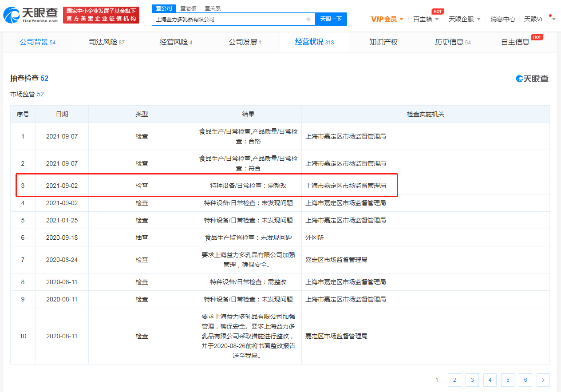Select row 2 authority 上海市嘉定区市场监督管理局
This screenshot has height=392, width=561.
346,163
